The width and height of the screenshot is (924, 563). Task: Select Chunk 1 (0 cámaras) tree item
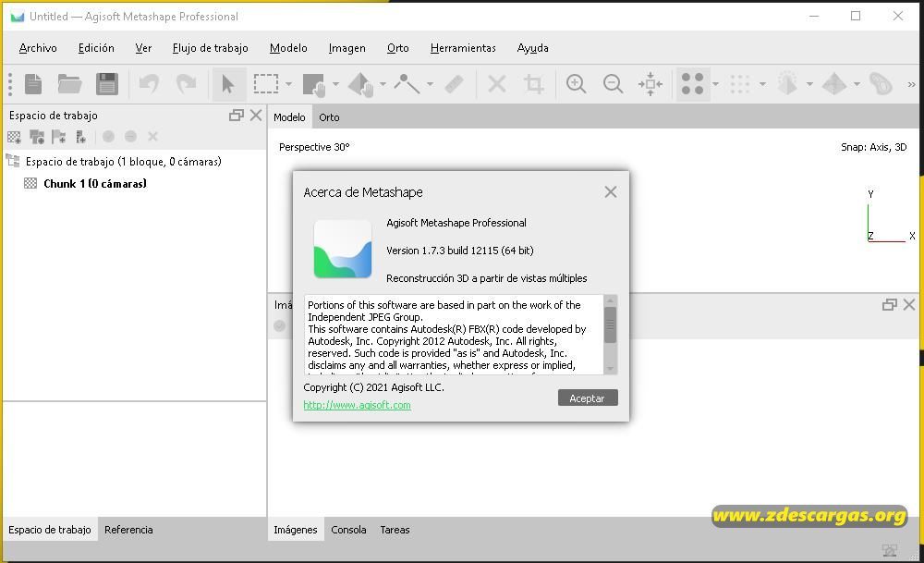point(95,183)
